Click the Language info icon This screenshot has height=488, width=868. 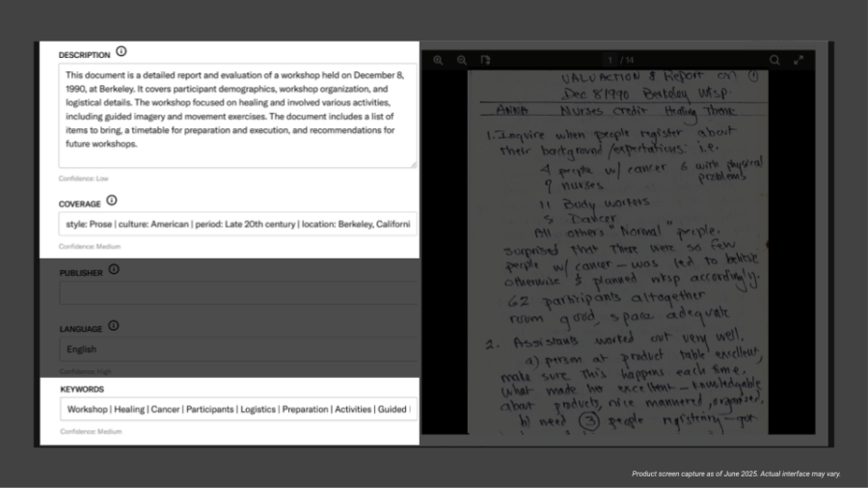[x=114, y=325]
